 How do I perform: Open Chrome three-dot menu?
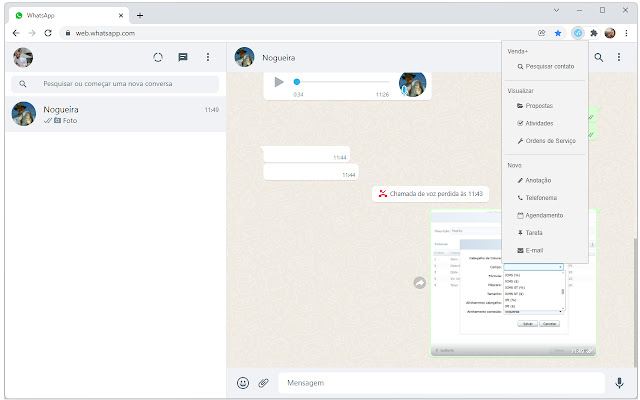(x=626, y=33)
